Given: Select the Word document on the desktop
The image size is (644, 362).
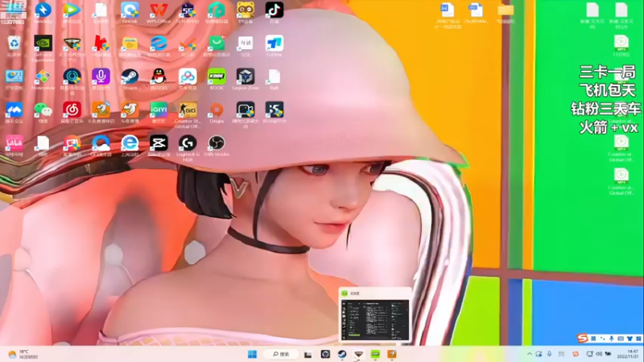Looking at the screenshot, I should [x=448, y=15].
